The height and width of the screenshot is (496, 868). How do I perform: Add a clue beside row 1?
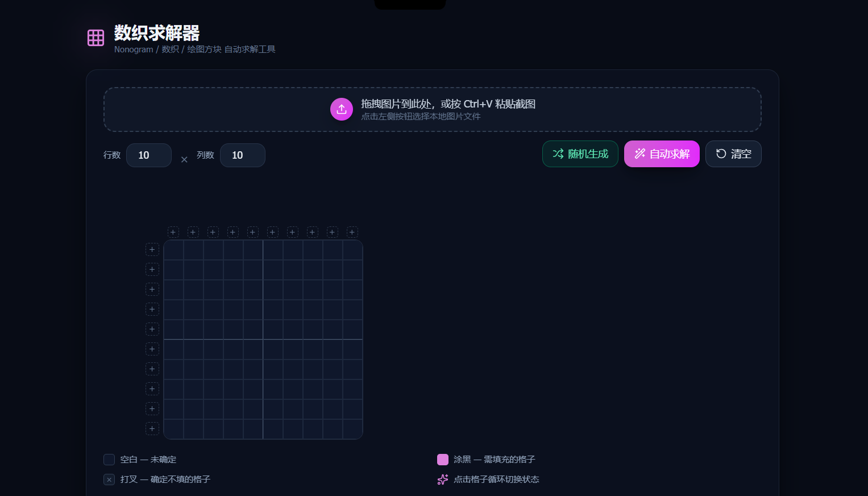[x=152, y=250]
